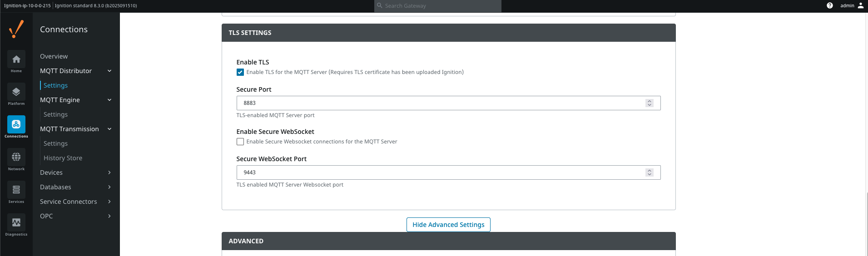The image size is (868, 256).
Task: Select the Connections sidebar icon
Action: 16,124
